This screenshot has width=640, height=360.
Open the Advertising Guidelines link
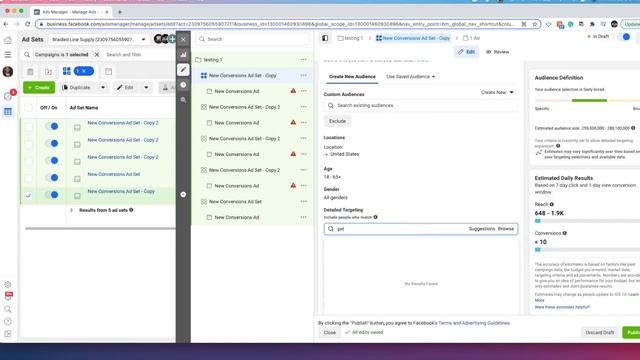click(x=486, y=323)
